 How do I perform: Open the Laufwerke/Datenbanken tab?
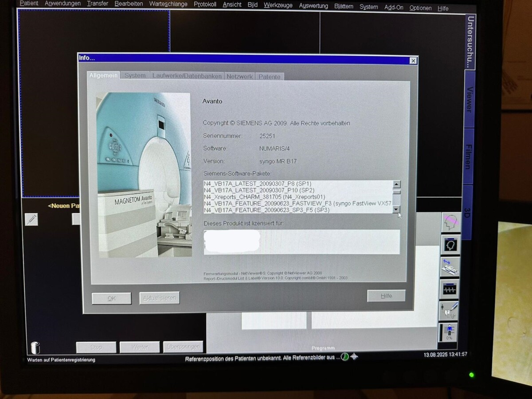coord(187,76)
